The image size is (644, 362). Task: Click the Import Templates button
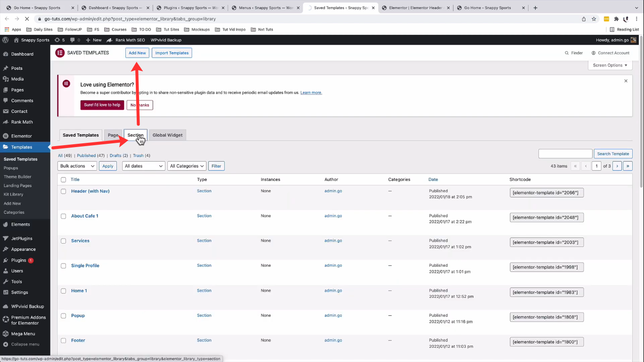click(x=172, y=53)
